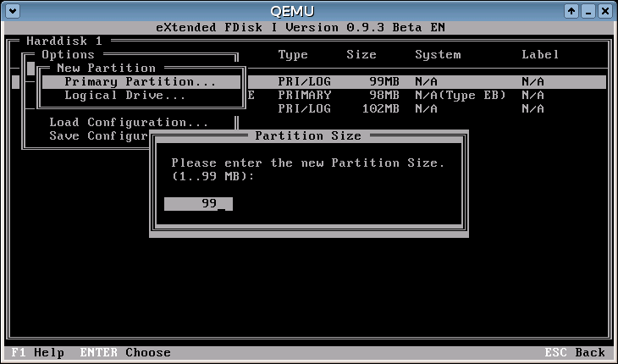Select the 102MB PRI/LOG partition row
Screen dimensions: 618x364
(x=423, y=109)
